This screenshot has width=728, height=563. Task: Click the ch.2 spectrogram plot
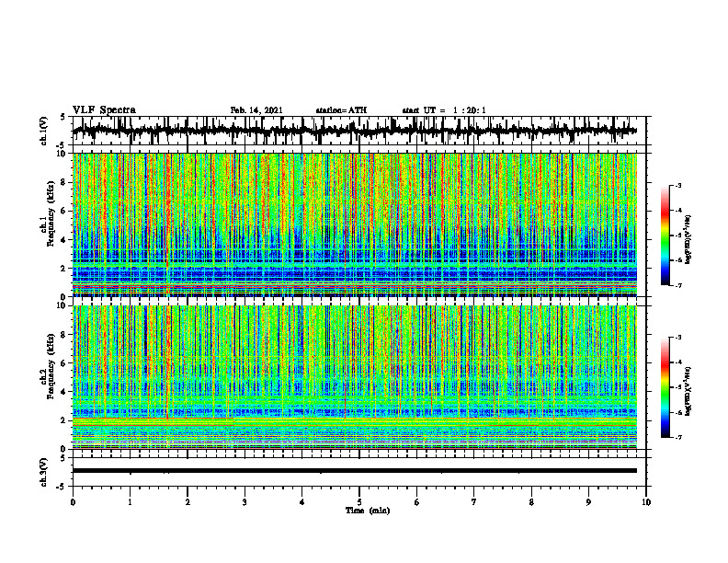click(355, 377)
